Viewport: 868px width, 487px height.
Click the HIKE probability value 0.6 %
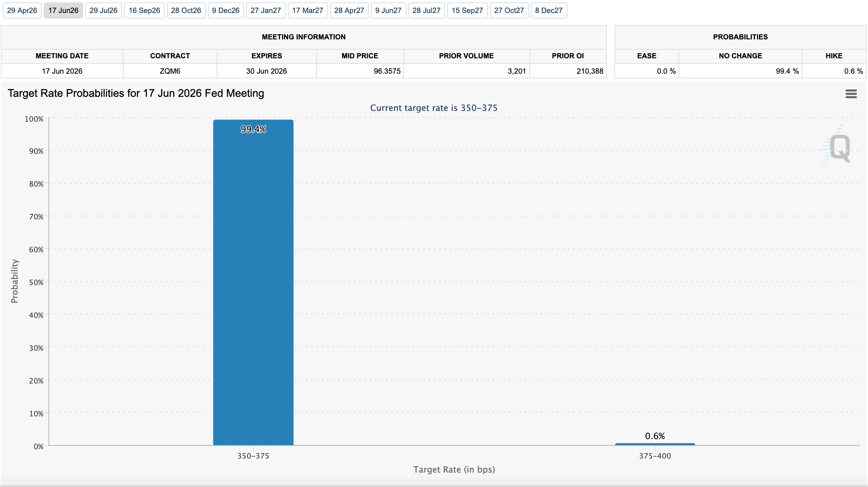853,71
